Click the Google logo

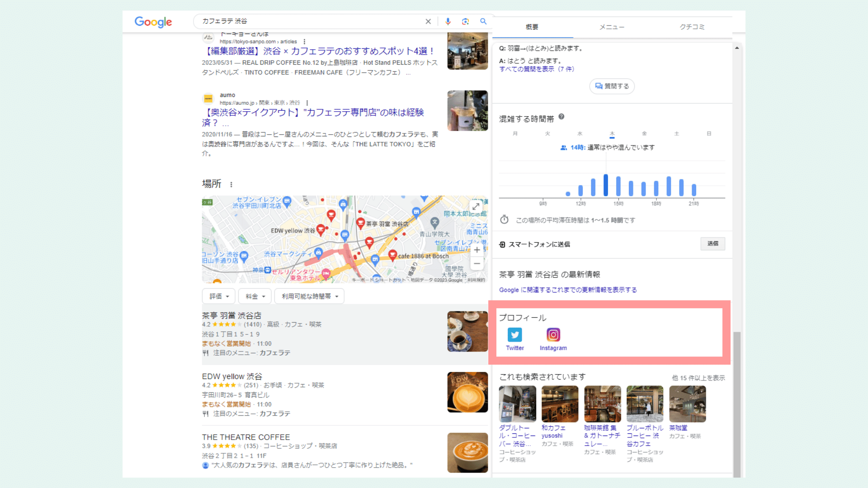pos(153,22)
